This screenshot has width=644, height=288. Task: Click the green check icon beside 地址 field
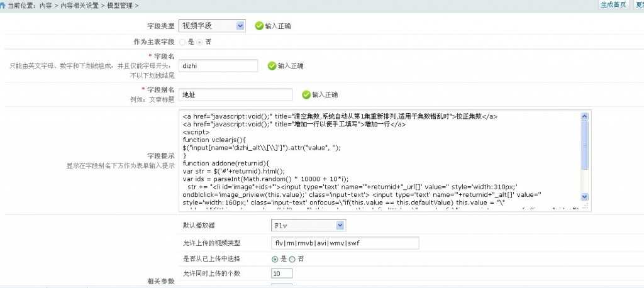(x=306, y=94)
